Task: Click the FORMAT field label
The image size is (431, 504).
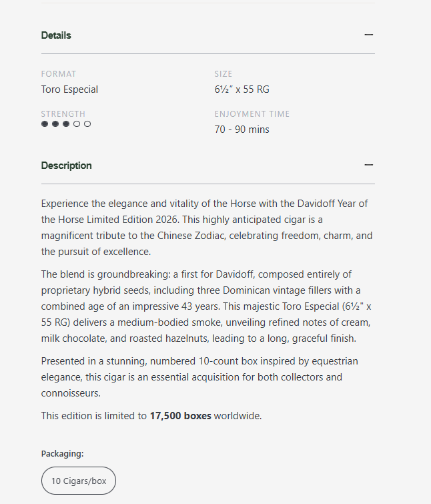Action: (x=59, y=74)
